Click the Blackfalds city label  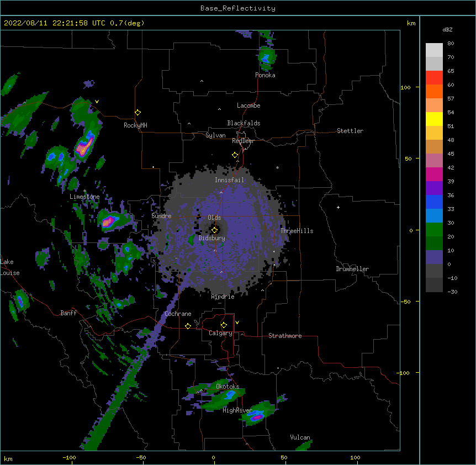tap(244, 123)
